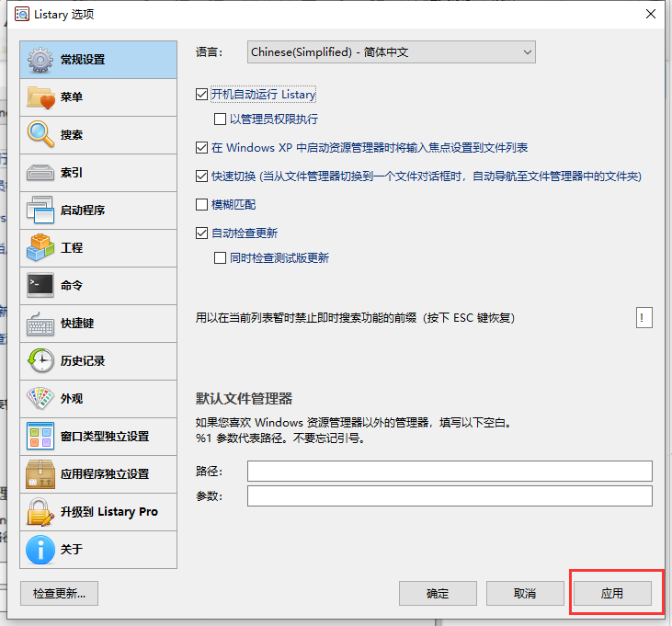
Task: Open the 菜单 settings tab
Action: pyautogui.click(x=98, y=97)
